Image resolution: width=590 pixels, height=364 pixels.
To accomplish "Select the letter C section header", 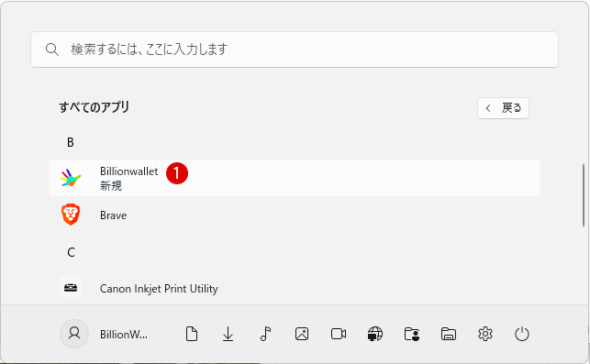I will [x=72, y=252].
